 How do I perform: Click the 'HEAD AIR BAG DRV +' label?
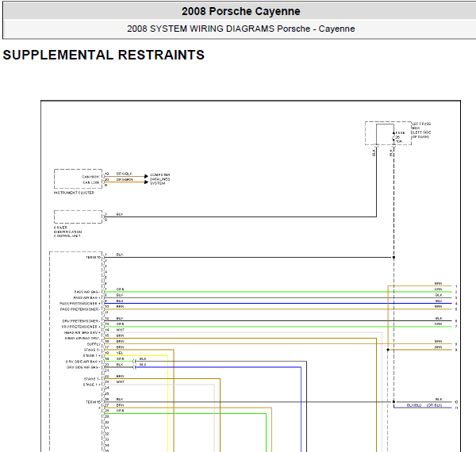tap(82, 332)
